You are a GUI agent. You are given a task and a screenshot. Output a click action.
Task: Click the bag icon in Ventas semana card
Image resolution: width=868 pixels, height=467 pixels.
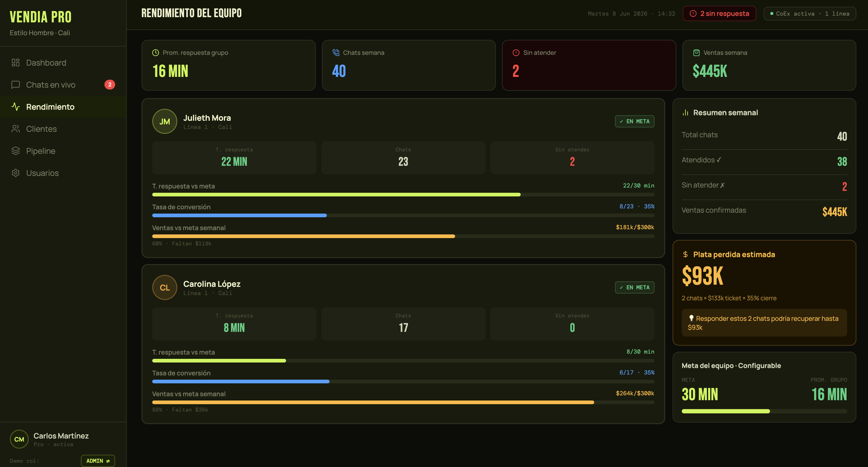click(x=696, y=53)
